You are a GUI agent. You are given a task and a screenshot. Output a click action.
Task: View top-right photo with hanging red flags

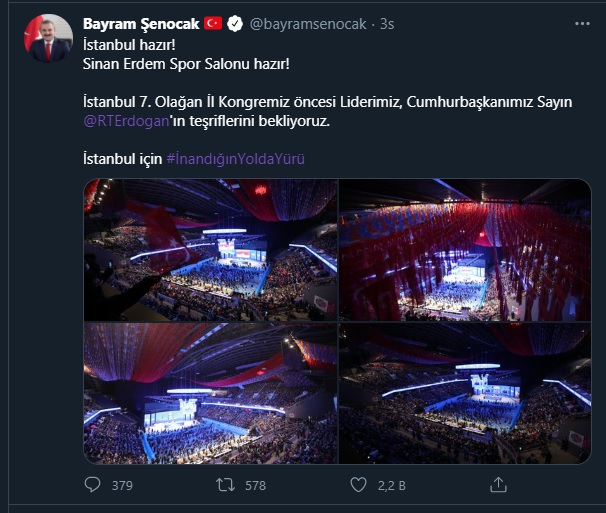(465, 250)
